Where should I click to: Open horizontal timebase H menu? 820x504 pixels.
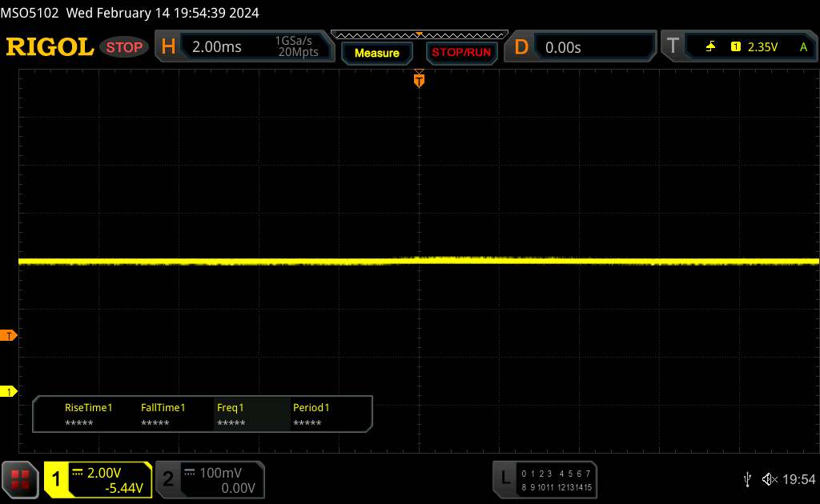coord(168,47)
